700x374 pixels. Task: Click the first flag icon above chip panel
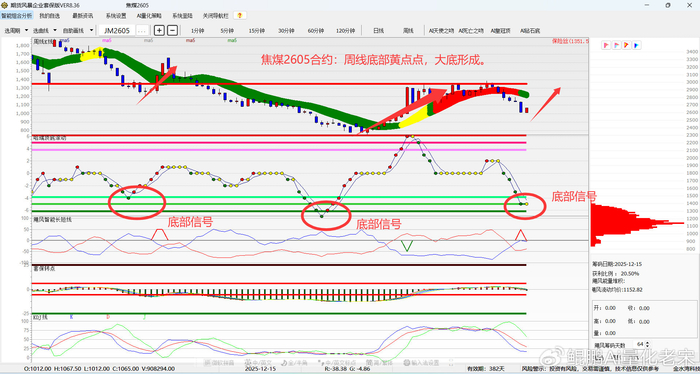pos(606,45)
